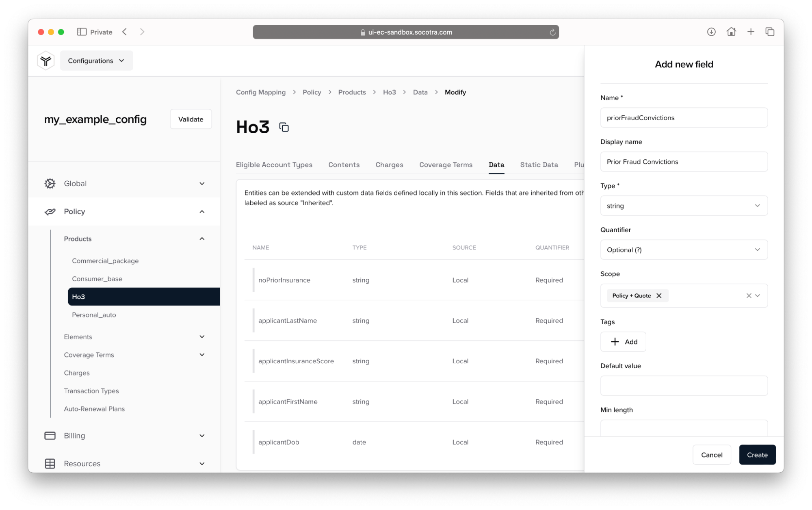Switch to the Coverage Terms tab
The image size is (812, 510).
coord(446,165)
